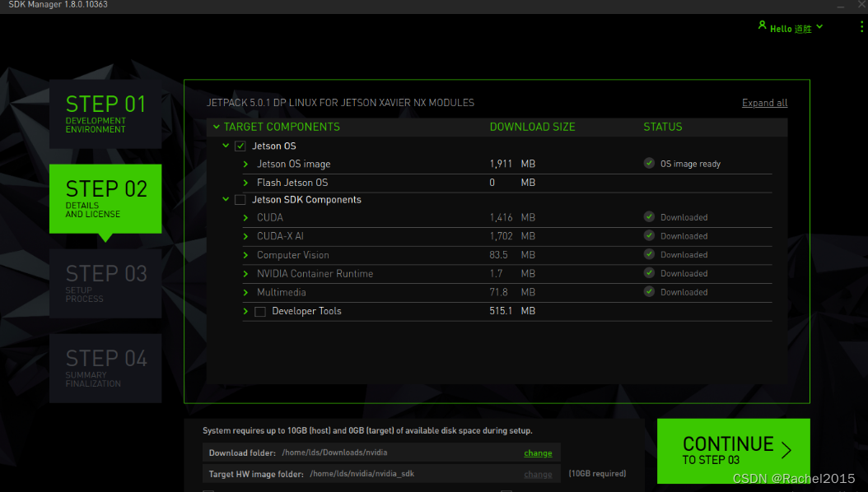Select Step 03 Setup Process

click(105, 283)
